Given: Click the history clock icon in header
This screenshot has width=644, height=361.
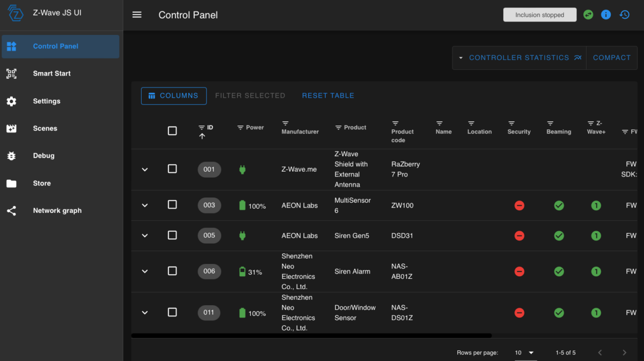Looking at the screenshot, I should [624, 15].
